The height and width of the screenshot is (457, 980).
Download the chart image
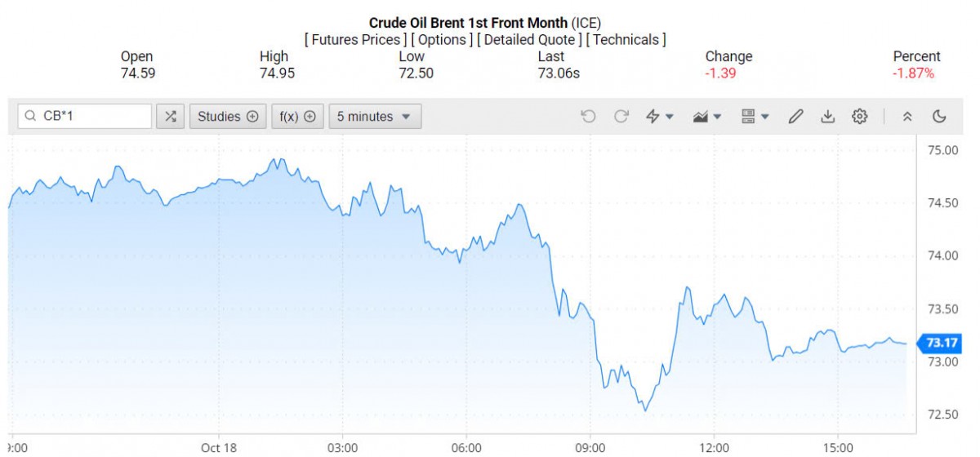coord(827,117)
